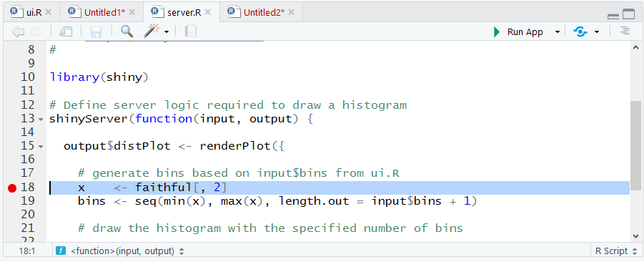Click the cursor position 18:1 indicator
Viewport: 644px width, 262px height.
pyautogui.click(x=26, y=251)
